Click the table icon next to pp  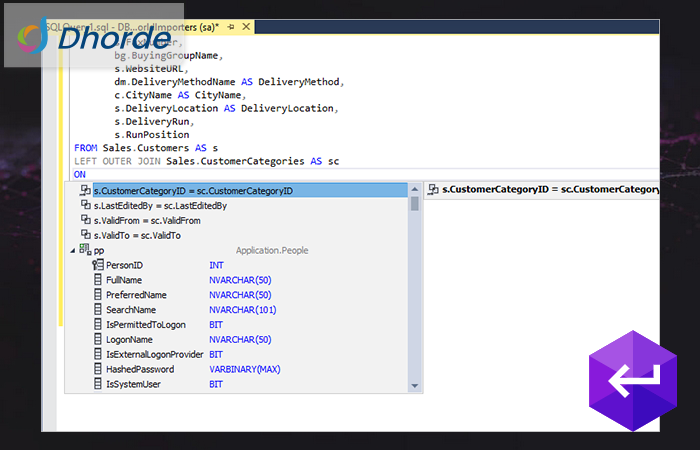[84, 250]
